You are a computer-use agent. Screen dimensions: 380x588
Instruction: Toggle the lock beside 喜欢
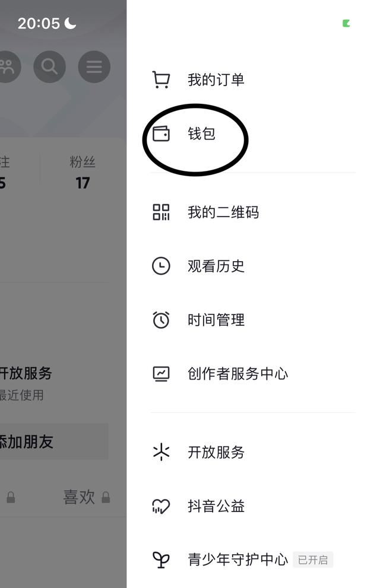[x=104, y=497]
